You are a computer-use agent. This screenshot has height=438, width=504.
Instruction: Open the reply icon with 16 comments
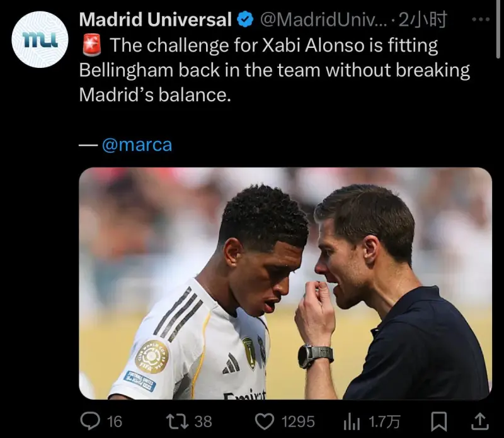(90, 421)
